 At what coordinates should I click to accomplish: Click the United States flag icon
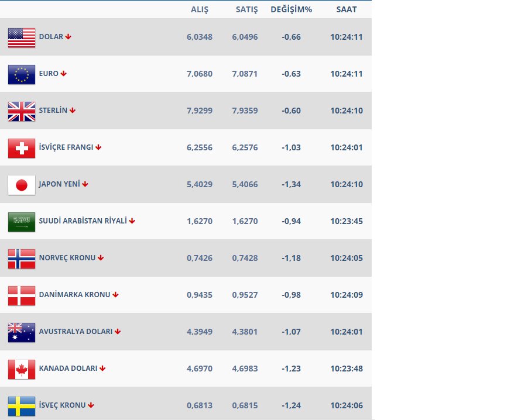(22, 37)
